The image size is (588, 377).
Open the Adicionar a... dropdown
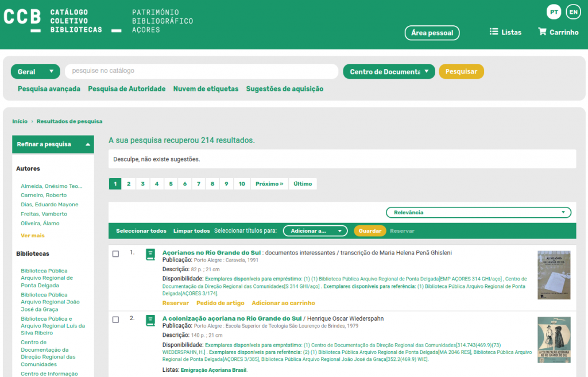pos(315,230)
